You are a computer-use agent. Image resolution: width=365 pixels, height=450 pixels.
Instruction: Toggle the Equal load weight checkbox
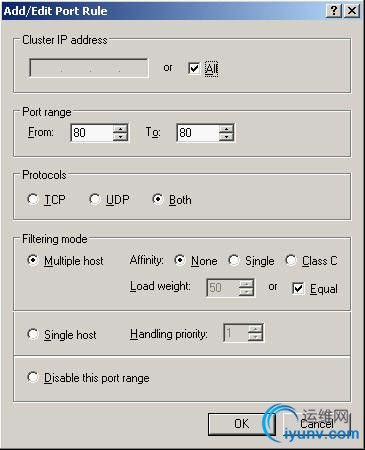pyautogui.click(x=298, y=288)
